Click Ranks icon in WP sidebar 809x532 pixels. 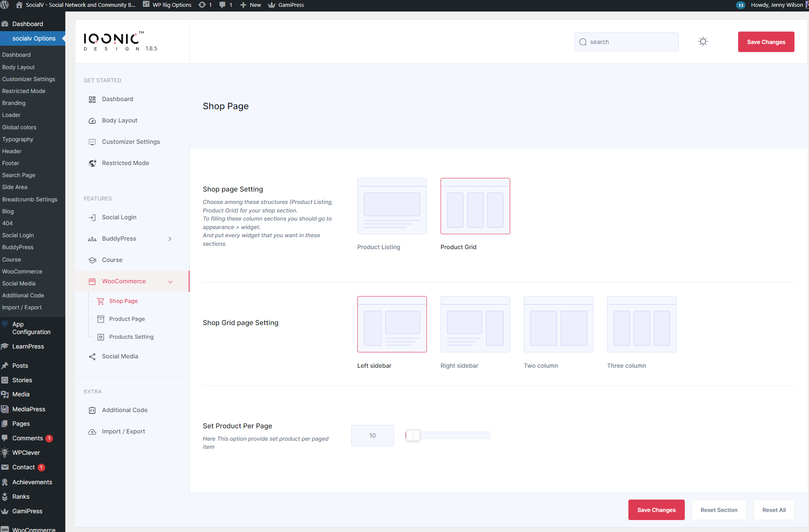coord(5,497)
